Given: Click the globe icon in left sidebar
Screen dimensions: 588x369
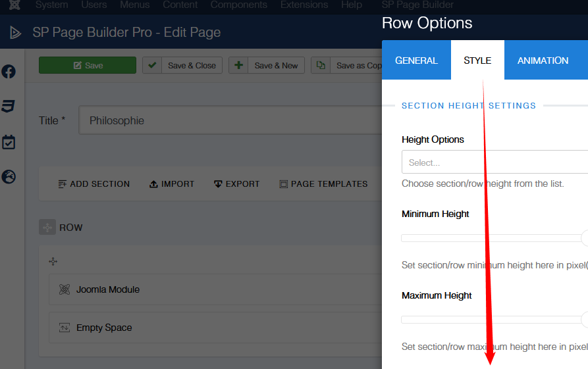Looking at the screenshot, I should click(x=9, y=177).
